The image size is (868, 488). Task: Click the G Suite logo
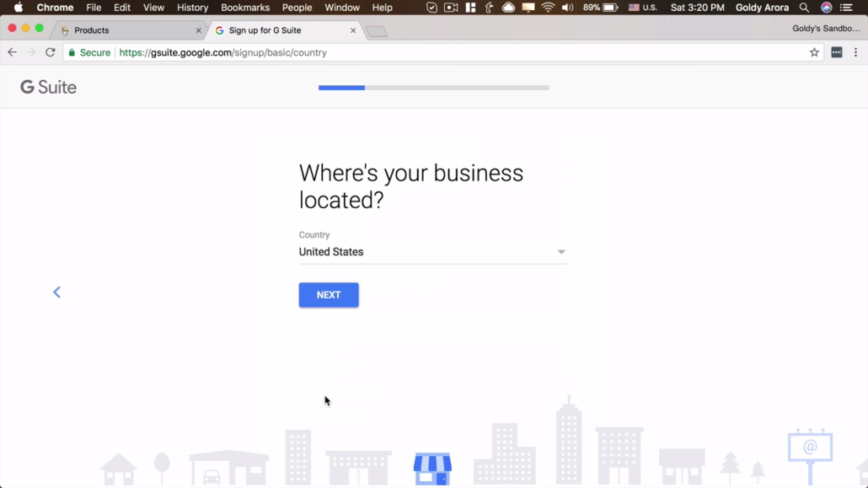click(49, 87)
